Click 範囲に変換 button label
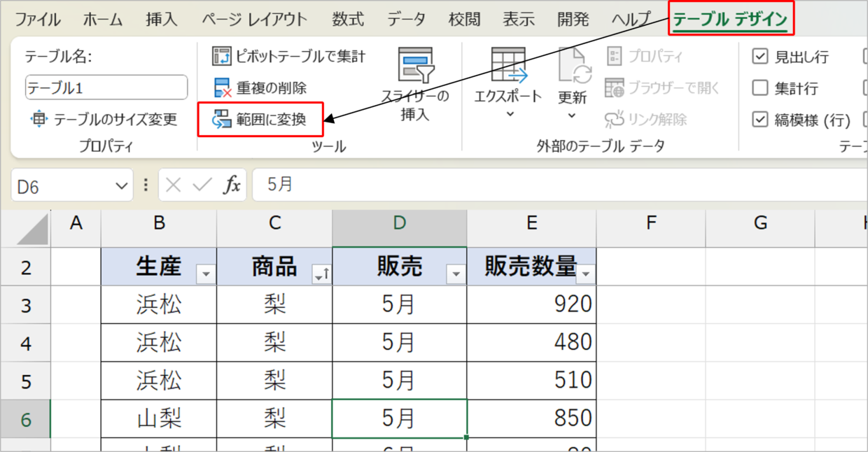The width and height of the screenshot is (868, 452). pos(272,120)
